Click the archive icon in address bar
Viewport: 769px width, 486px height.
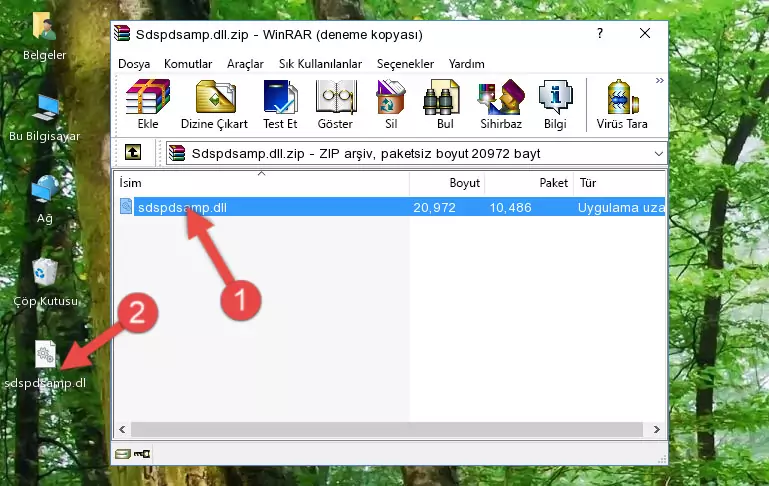(177, 153)
